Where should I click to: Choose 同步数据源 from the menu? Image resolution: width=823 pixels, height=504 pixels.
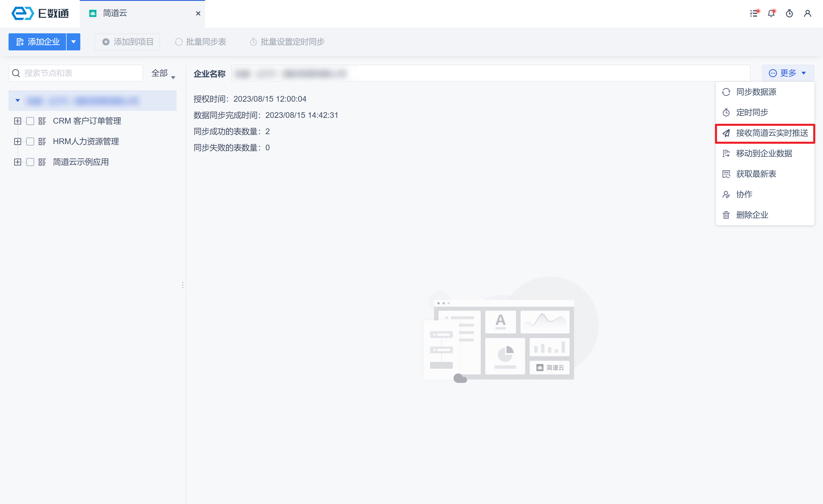click(756, 92)
